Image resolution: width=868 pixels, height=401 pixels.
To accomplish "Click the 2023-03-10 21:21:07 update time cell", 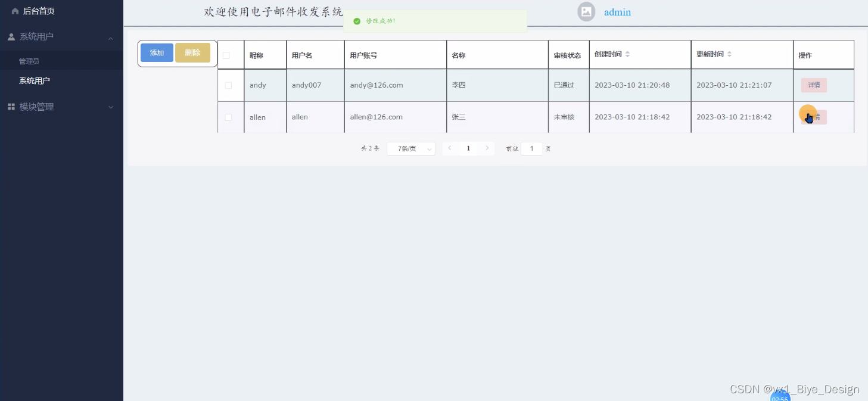I will point(734,85).
